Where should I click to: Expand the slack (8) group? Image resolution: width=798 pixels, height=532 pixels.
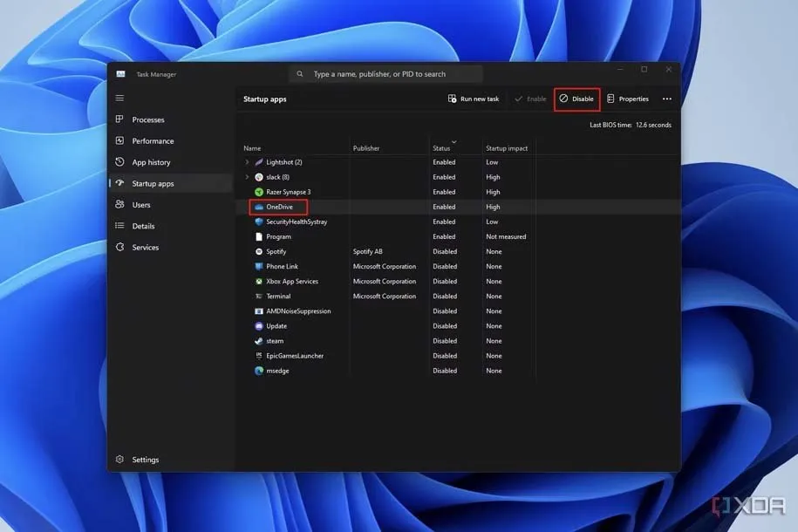click(x=247, y=177)
